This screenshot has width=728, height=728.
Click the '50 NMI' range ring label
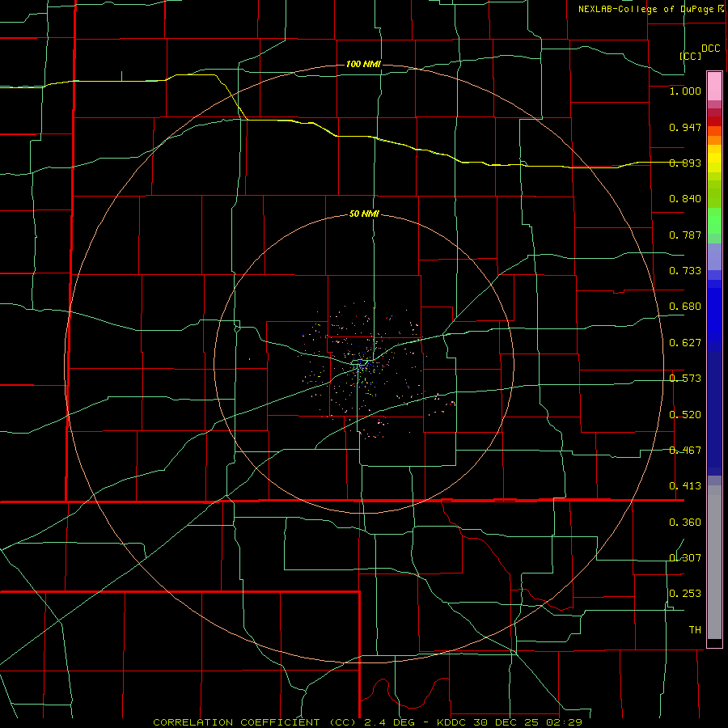point(364,214)
